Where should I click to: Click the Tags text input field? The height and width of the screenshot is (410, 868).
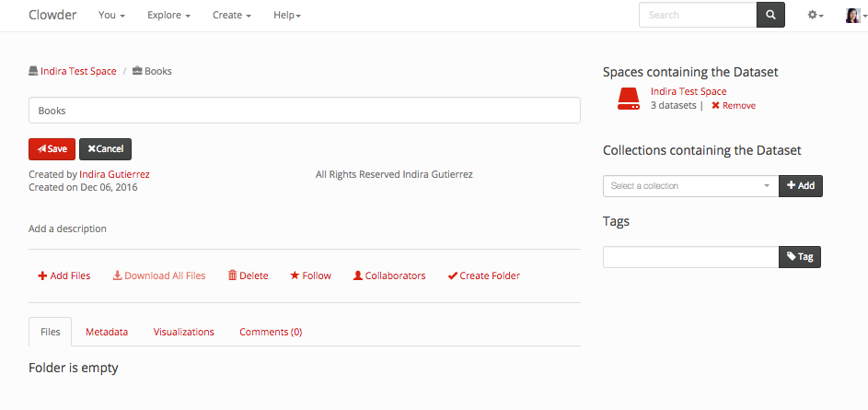pos(690,257)
